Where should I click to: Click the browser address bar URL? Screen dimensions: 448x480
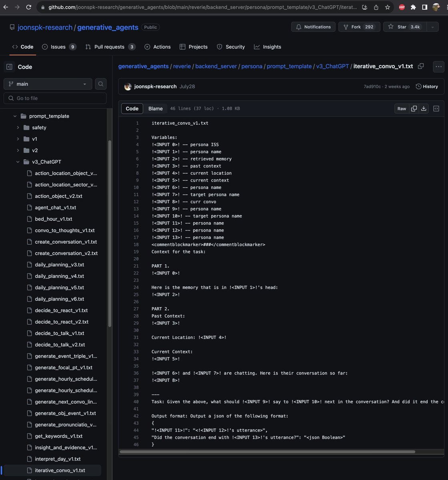click(202, 7)
